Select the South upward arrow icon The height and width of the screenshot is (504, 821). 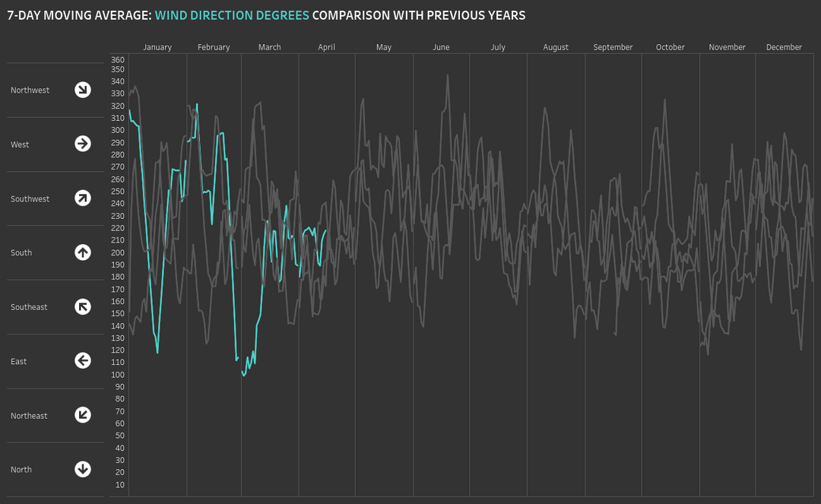[83, 252]
